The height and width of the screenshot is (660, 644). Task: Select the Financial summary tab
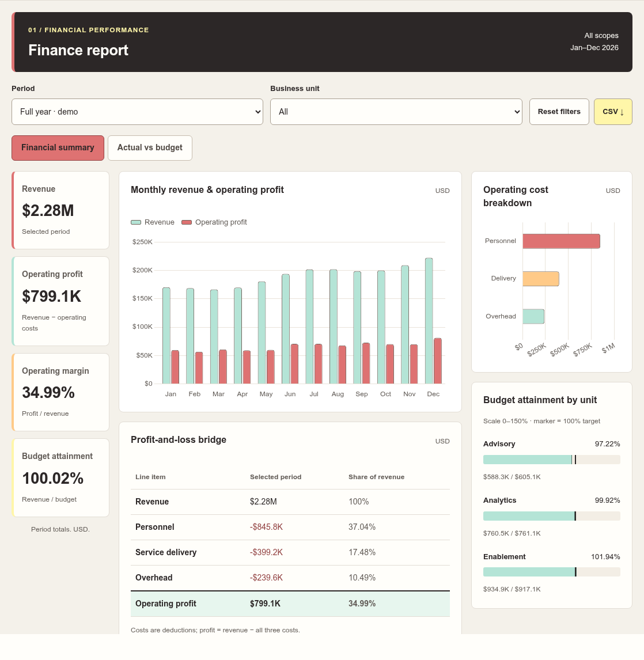58,148
